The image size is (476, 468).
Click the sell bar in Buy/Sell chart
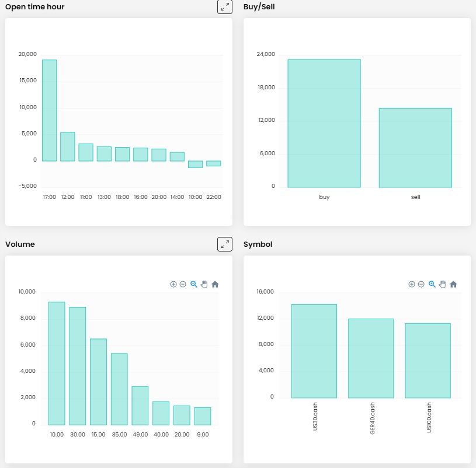tap(415, 148)
